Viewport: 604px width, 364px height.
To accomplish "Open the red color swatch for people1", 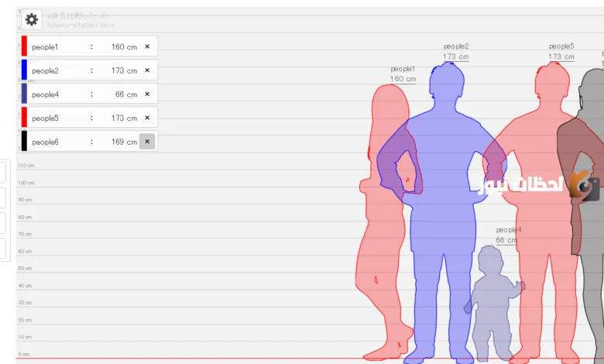I will pyautogui.click(x=24, y=46).
